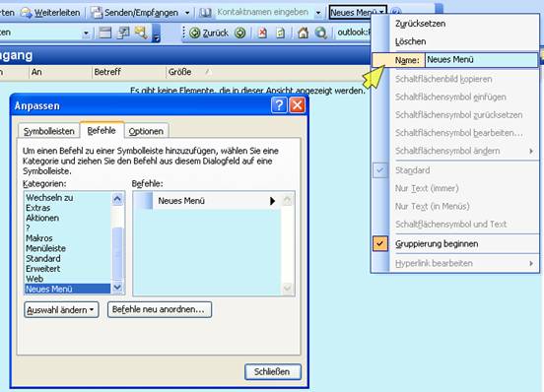Select Aktionen in Kategorien list
The height and width of the screenshot is (392, 544).
coord(68,218)
